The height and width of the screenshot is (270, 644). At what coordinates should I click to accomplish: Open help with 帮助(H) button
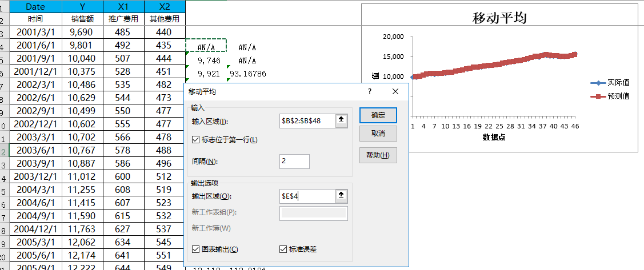point(378,155)
